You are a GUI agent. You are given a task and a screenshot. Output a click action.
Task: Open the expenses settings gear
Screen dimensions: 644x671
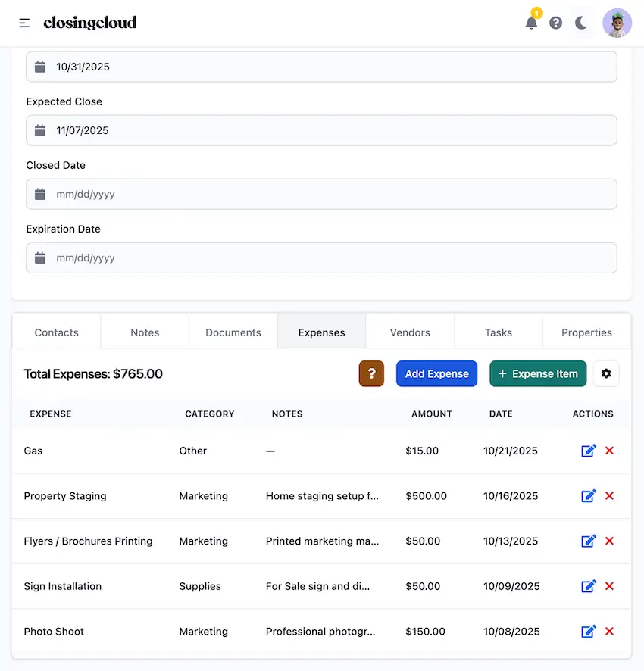[606, 373]
